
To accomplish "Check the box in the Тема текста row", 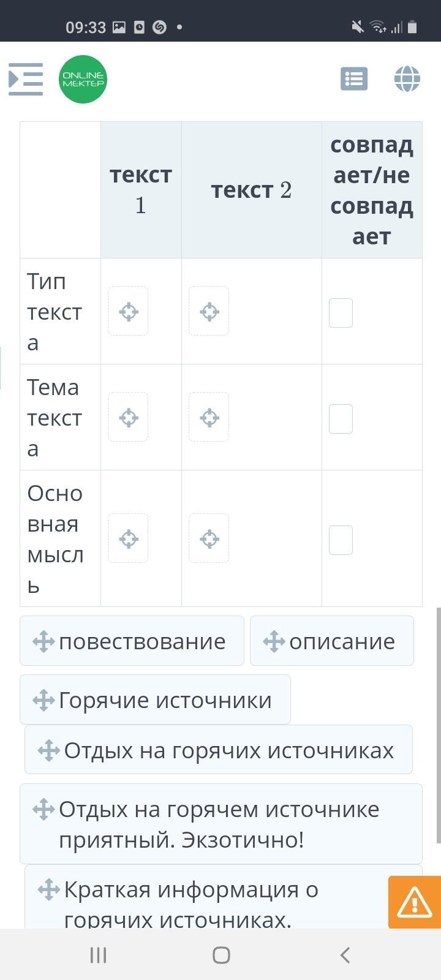I will click(341, 418).
